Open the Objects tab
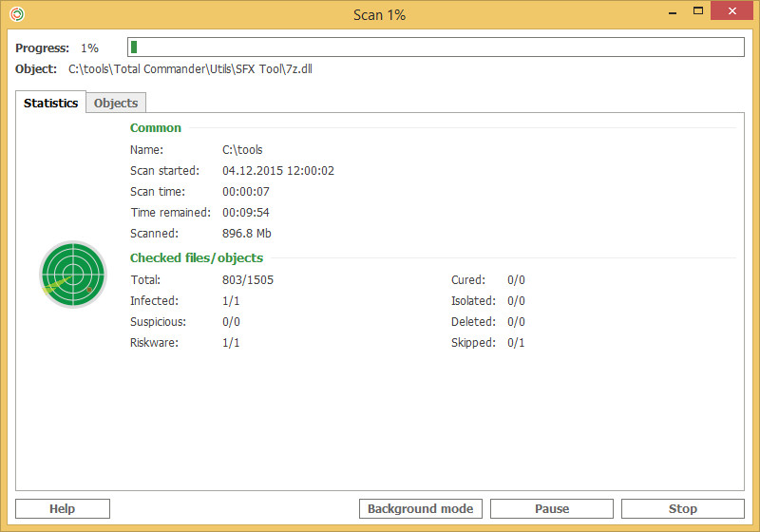This screenshot has height=532, width=760. pyautogui.click(x=116, y=103)
